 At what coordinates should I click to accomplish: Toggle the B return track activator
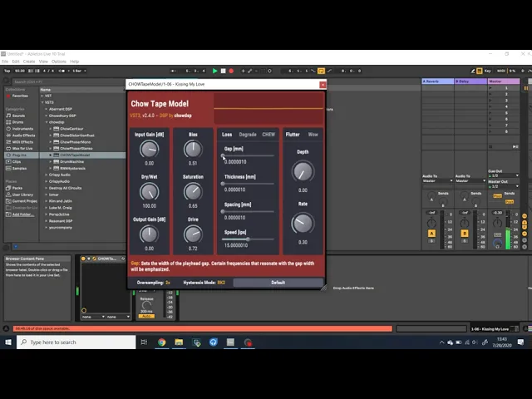click(x=465, y=234)
